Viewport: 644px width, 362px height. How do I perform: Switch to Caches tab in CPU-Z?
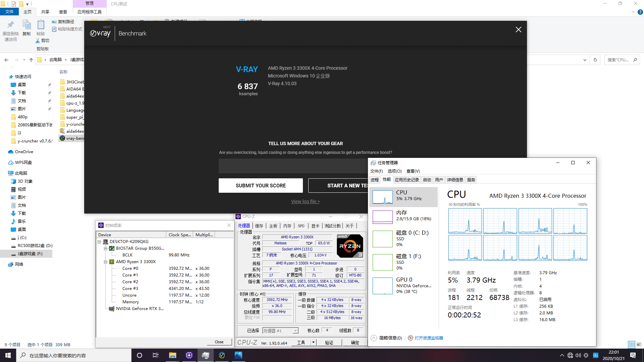[259, 226]
